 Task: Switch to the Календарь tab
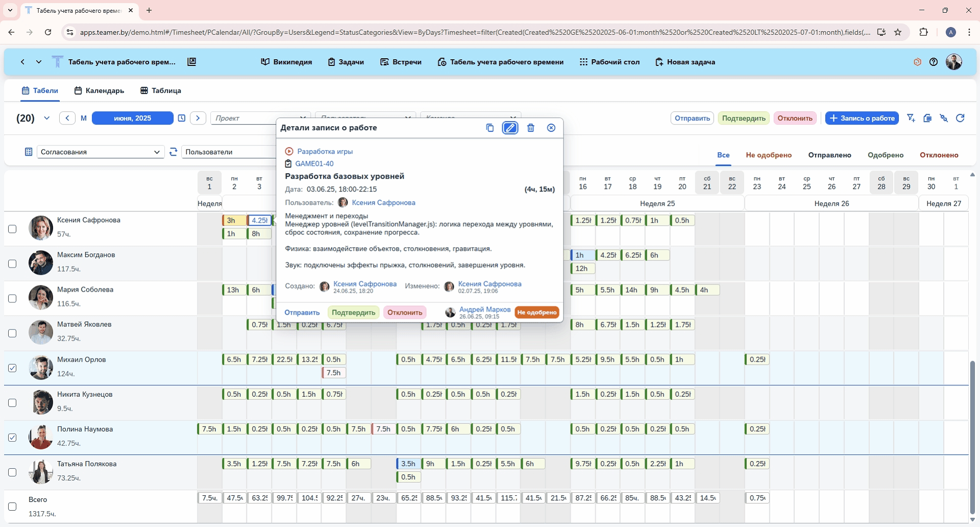point(99,90)
